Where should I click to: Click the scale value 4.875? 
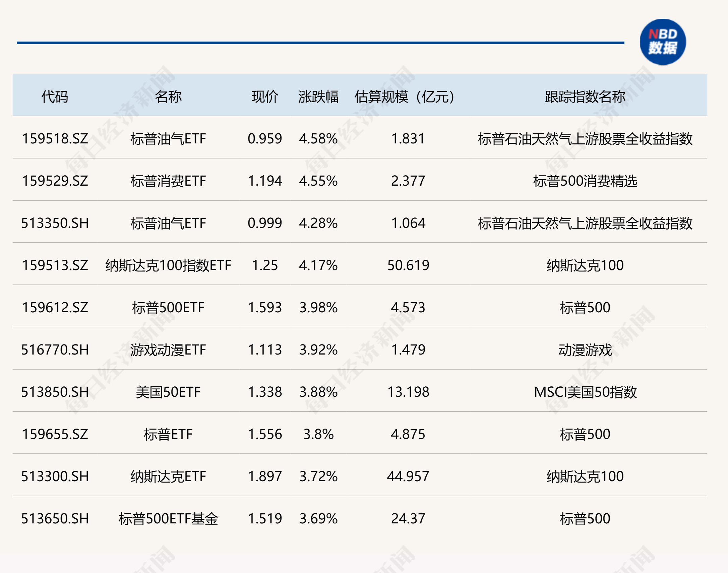point(408,434)
